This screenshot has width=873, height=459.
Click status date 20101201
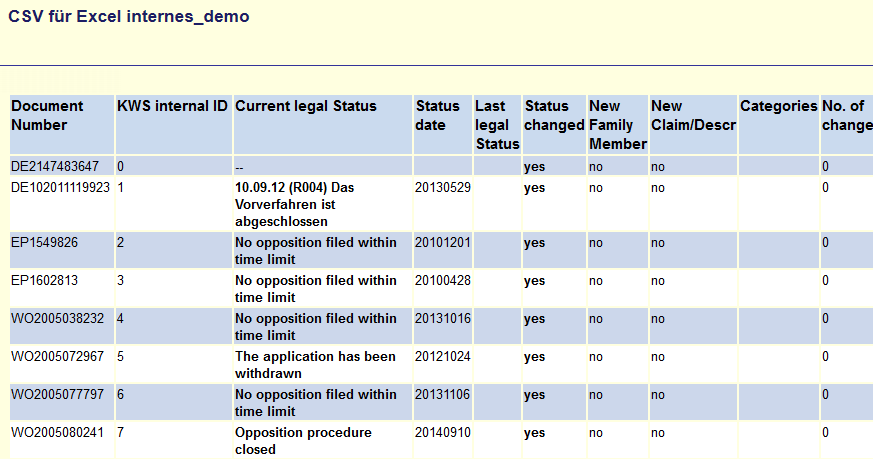click(x=443, y=242)
